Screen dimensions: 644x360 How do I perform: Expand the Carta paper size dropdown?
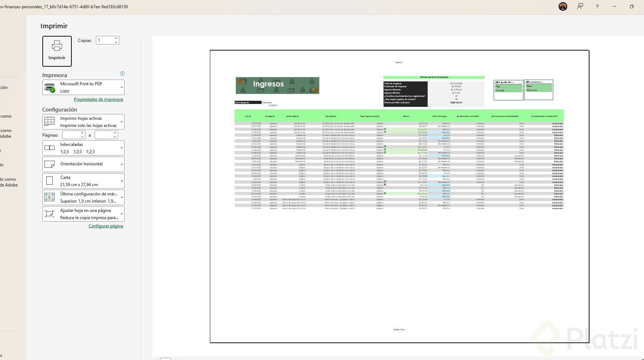[83, 181]
